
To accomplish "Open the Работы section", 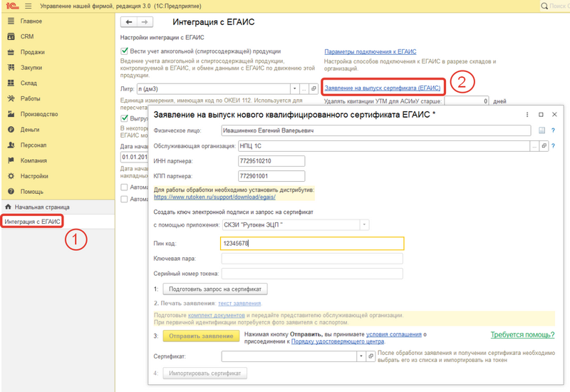I will [x=30, y=98].
